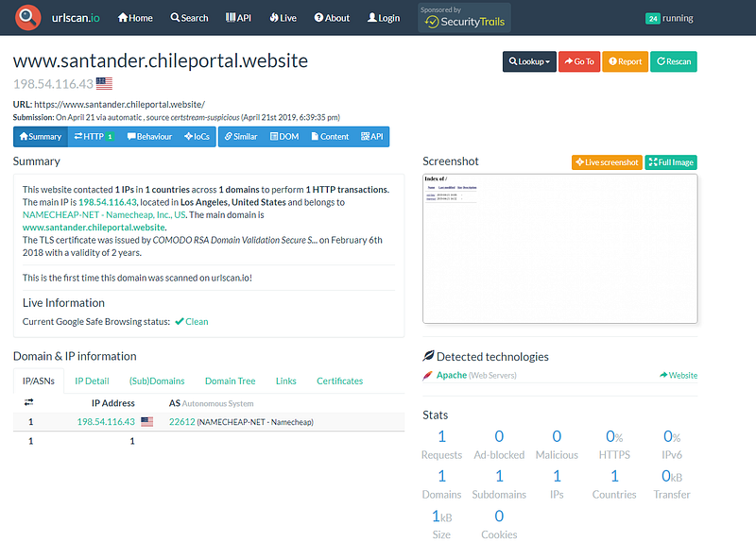Open the page screenshot thumbnail
756x559 pixels.
tap(559, 248)
